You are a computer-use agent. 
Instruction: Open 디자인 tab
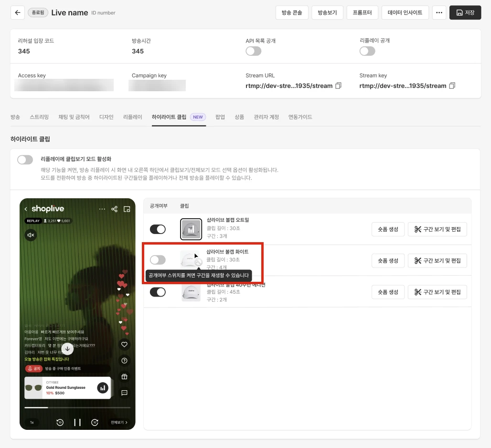(x=106, y=117)
